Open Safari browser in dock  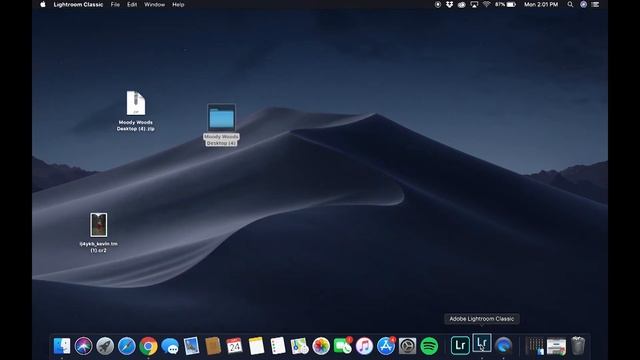coord(127,346)
